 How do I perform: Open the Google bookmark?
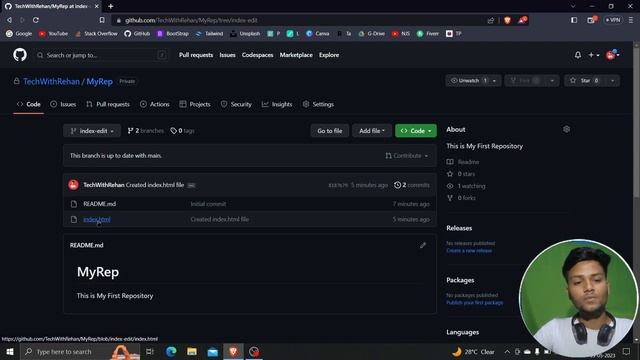click(x=19, y=33)
